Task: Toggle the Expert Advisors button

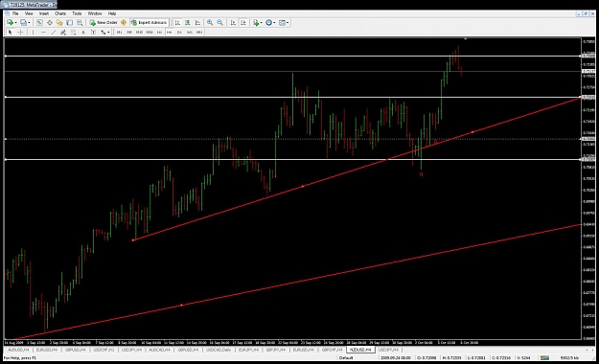Action: pos(149,23)
